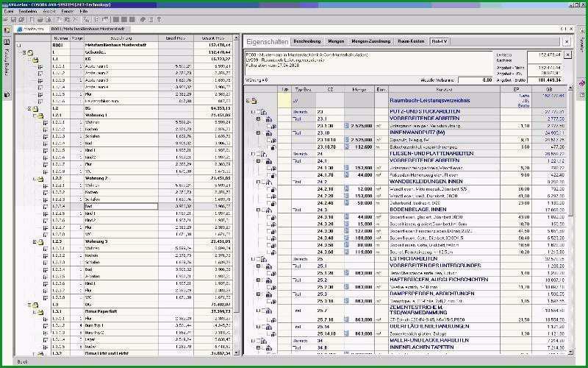Collapse the 1.2 EG tree node
Screen dimensions: 588x368
point(29,108)
